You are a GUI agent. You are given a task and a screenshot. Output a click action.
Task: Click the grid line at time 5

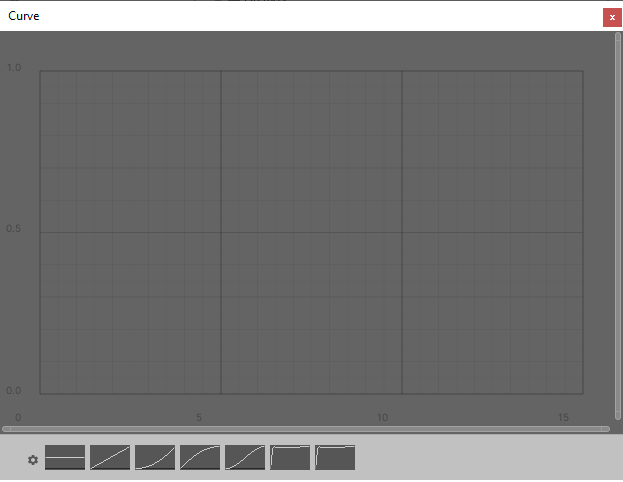coord(221,232)
